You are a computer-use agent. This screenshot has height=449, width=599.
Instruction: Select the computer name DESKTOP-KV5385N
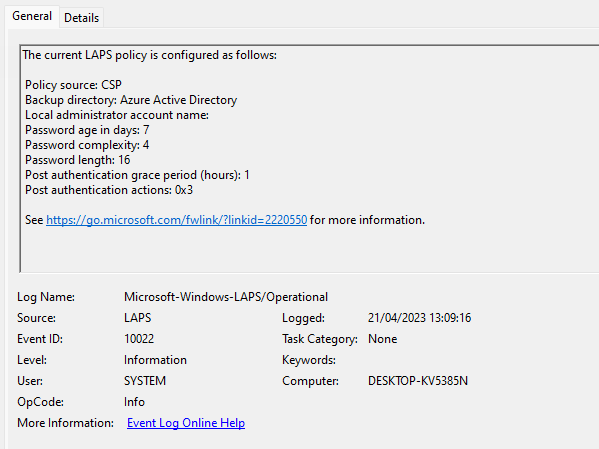coord(418,381)
